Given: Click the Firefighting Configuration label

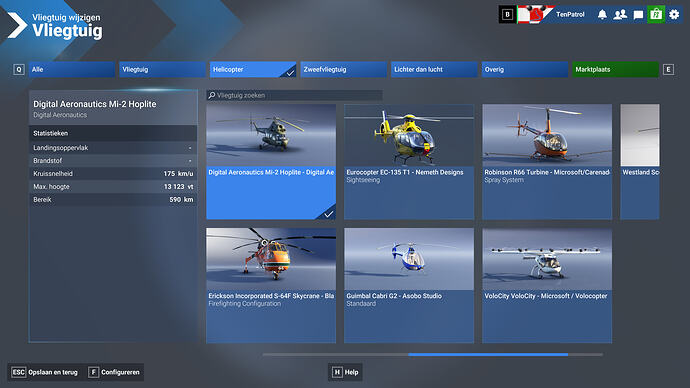Looking at the screenshot, I should [245, 304].
